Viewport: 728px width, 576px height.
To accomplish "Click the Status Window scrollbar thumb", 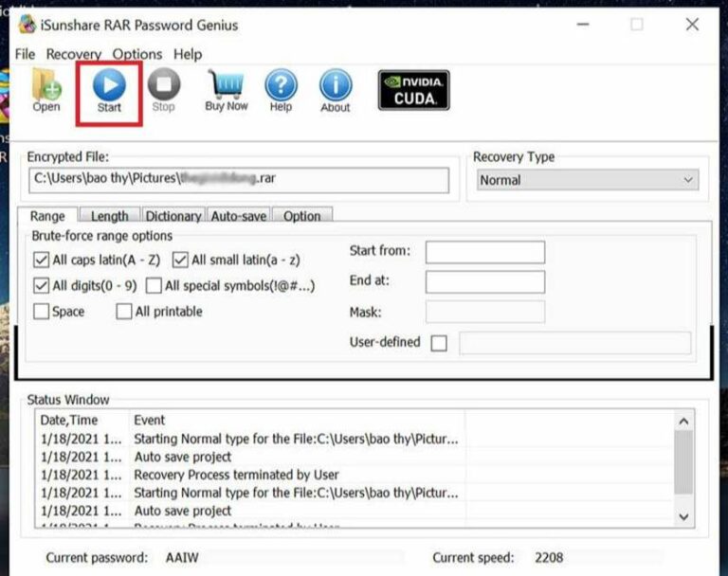I will (683, 462).
